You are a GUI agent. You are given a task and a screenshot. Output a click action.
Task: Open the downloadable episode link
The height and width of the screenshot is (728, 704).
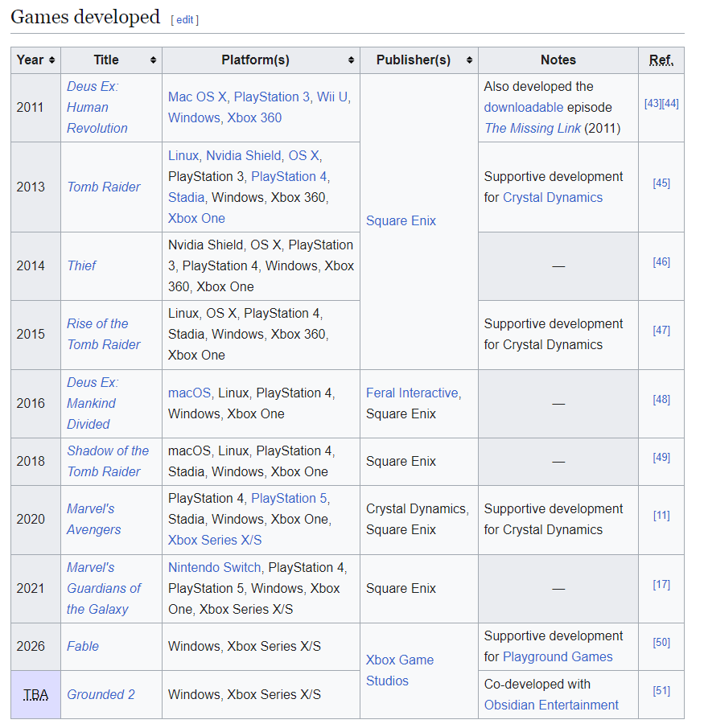click(523, 107)
